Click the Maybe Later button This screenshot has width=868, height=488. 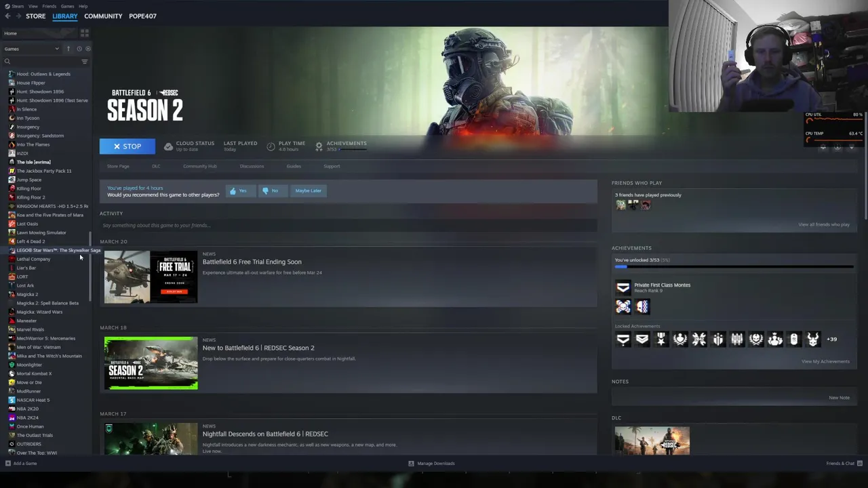coord(309,191)
